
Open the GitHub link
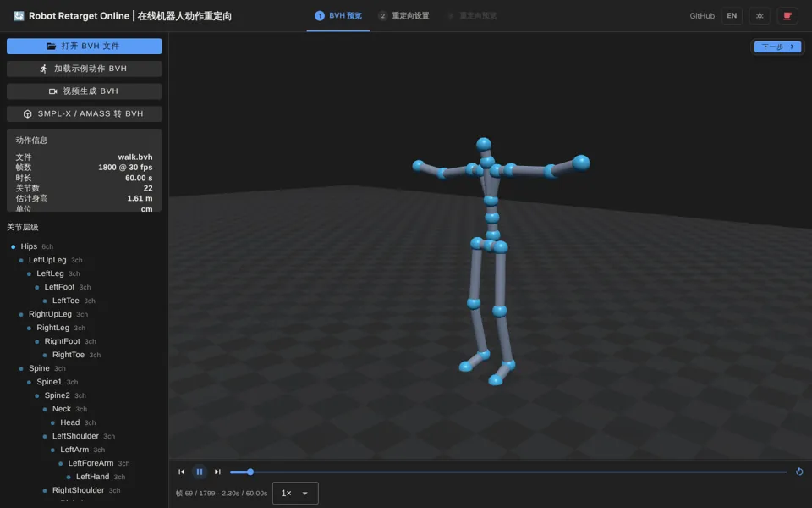(x=702, y=16)
